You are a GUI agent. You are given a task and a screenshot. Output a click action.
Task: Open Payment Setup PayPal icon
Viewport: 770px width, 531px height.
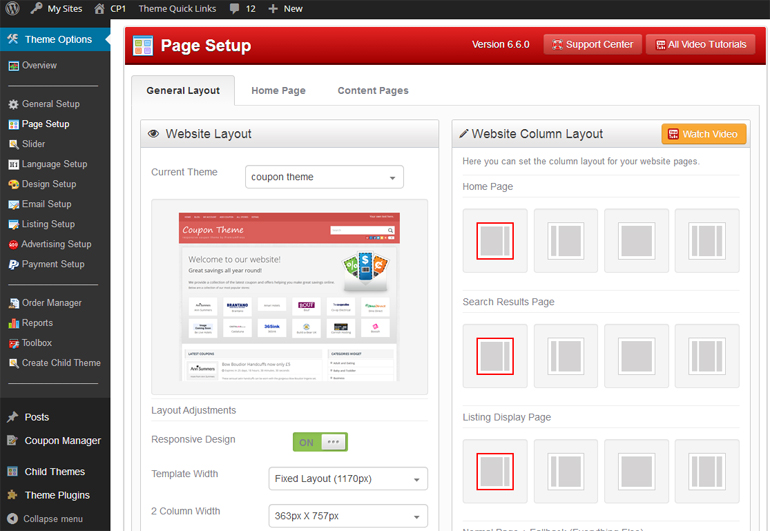coord(13,264)
